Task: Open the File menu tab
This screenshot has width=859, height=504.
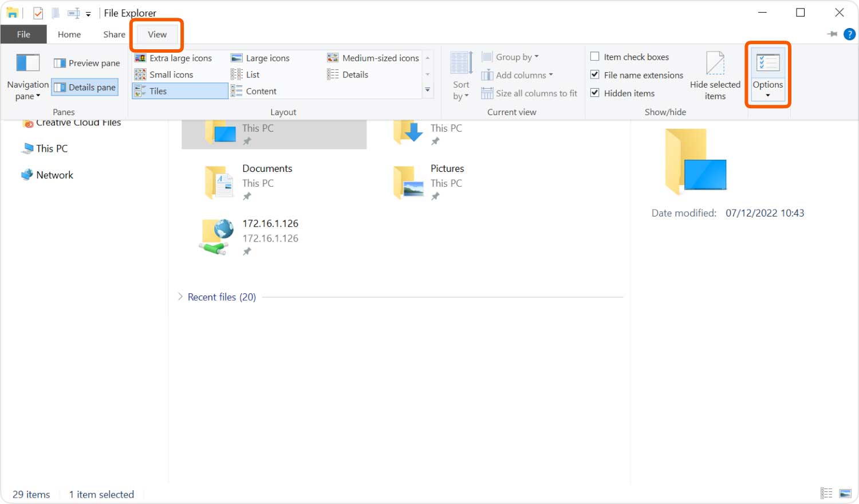Action: (23, 34)
